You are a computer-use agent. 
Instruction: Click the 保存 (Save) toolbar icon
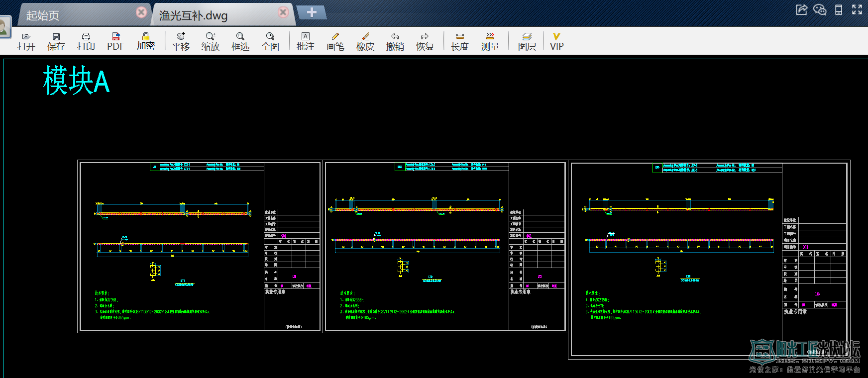coord(56,42)
